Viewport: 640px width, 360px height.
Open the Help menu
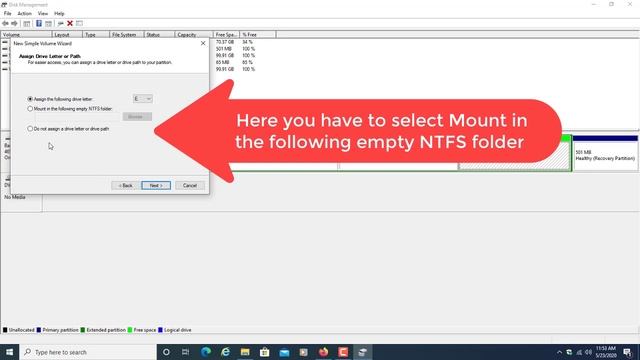coord(59,13)
